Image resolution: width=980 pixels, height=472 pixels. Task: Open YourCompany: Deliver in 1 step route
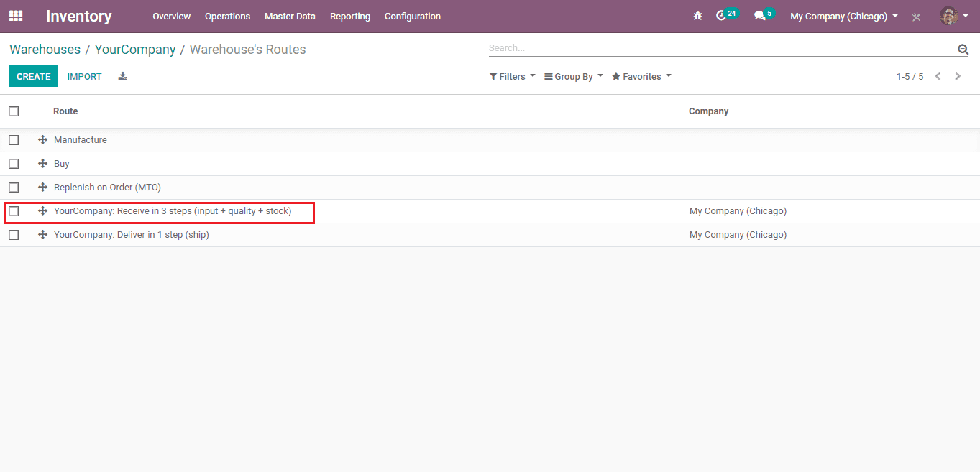pos(132,235)
